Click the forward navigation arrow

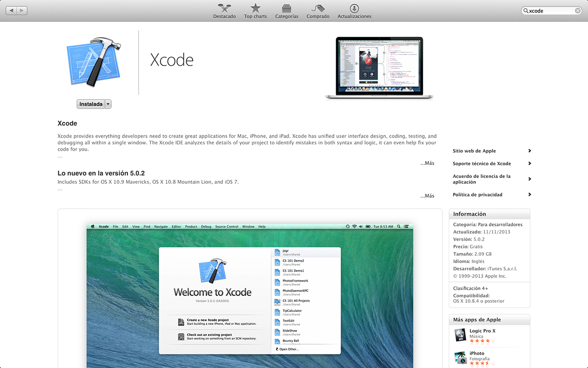(x=22, y=10)
